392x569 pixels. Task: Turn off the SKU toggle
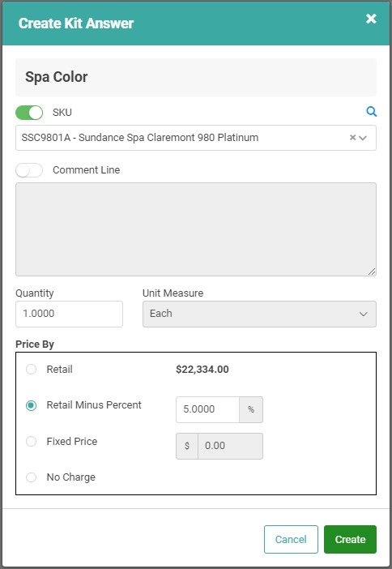[29, 113]
